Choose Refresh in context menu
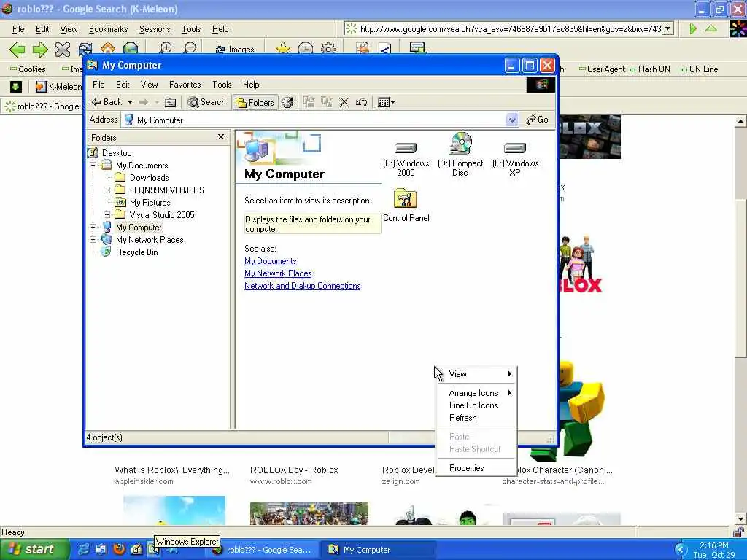The image size is (747, 560). (x=476, y=418)
